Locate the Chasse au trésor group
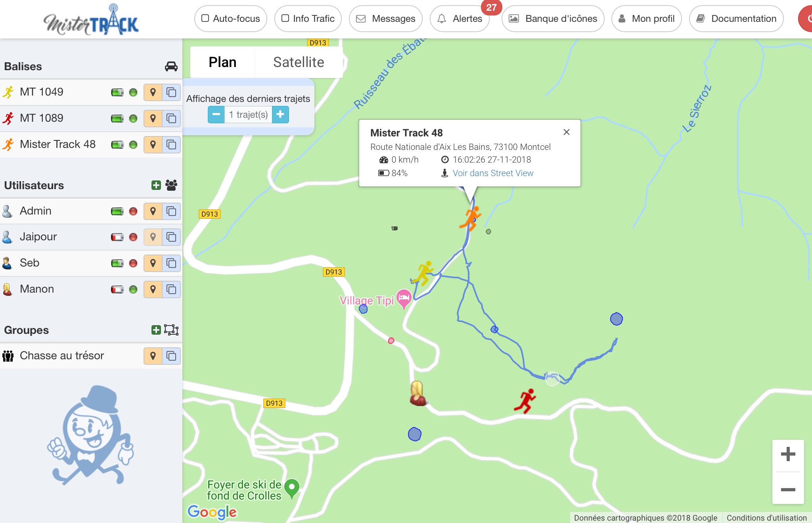The height and width of the screenshot is (523, 812). 153,356
